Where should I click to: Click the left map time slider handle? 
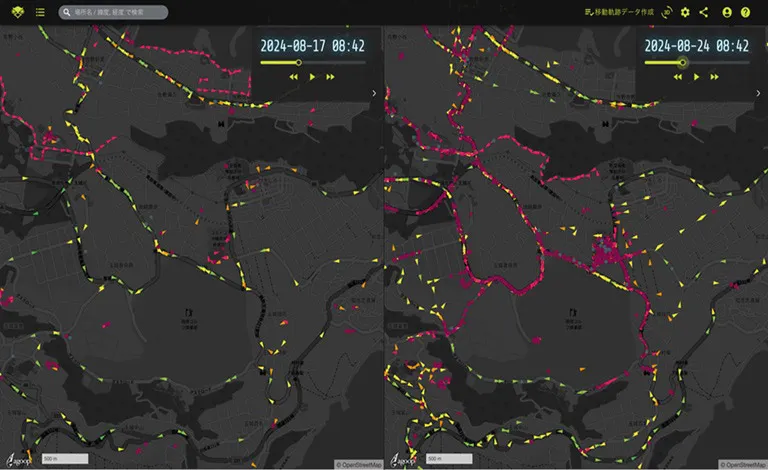[x=298, y=62]
